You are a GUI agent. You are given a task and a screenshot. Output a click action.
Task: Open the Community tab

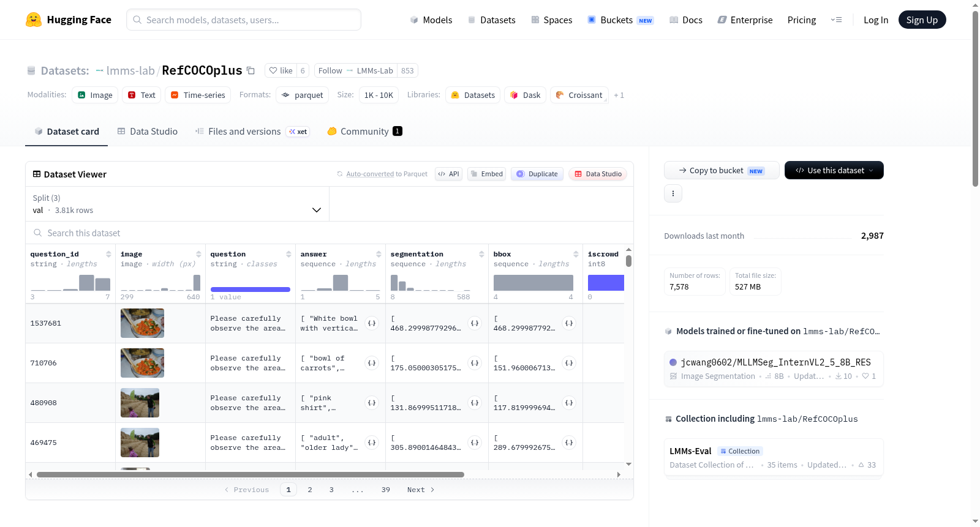pos(364,131)
